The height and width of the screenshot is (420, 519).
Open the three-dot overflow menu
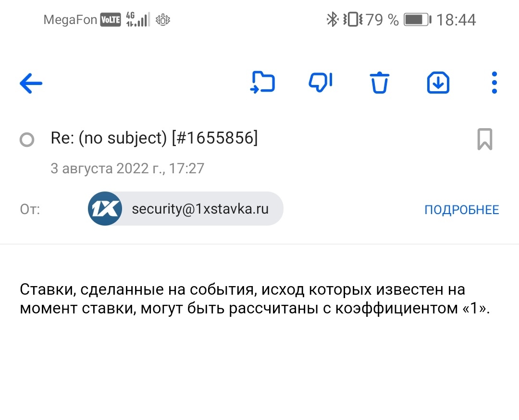(494, 83)
